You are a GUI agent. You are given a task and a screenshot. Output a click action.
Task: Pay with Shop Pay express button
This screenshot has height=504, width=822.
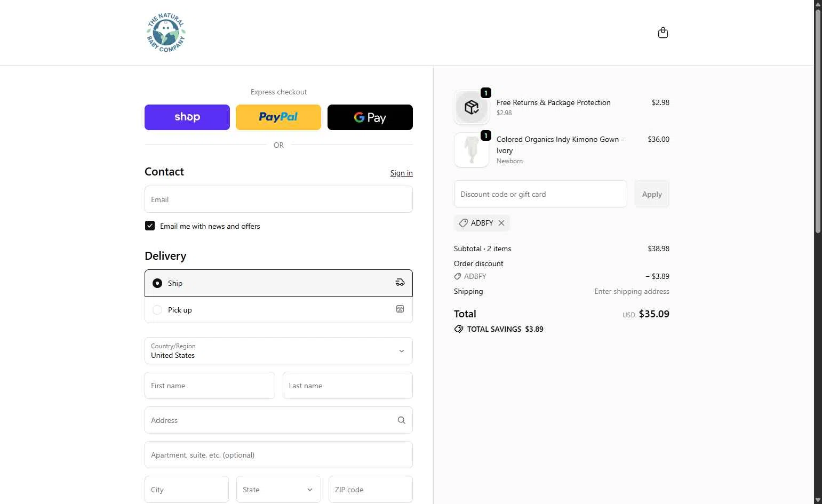pyautogui.click(x=187, y=117)
